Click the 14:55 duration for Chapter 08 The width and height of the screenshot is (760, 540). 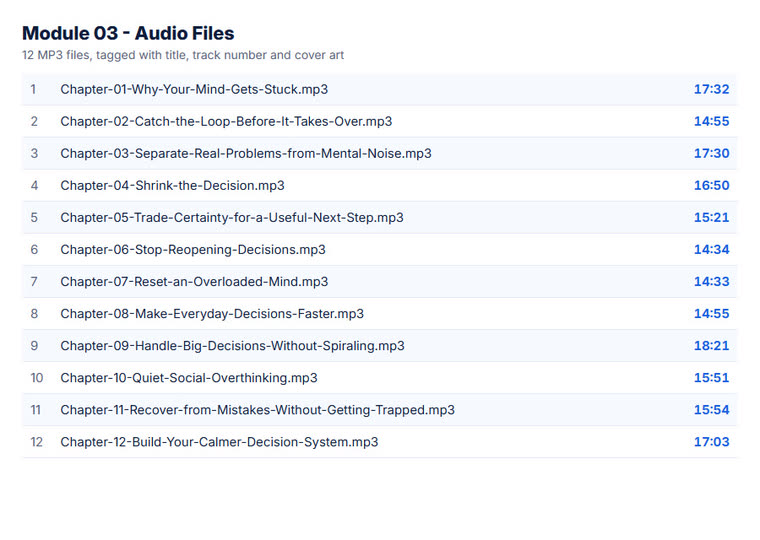click(x=711, y=313)
